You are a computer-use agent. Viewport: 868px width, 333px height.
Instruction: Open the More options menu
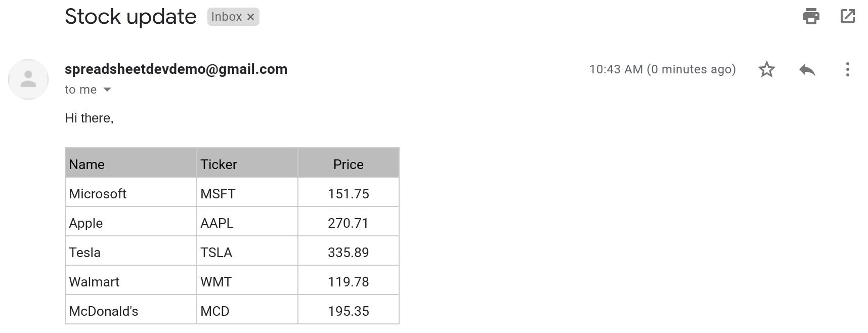click(x=847, y=69)
